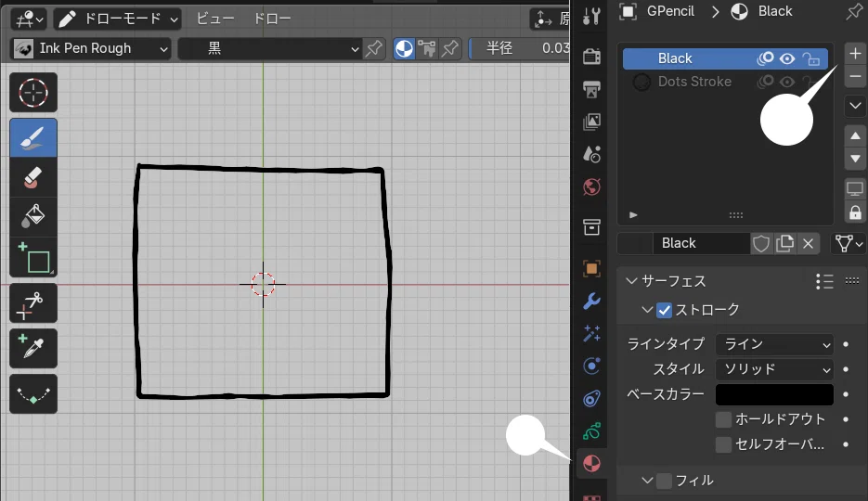Screen dimensions: 868x501
Task: Unlink the Black material with X button
Action: click(x=809, y=243)
